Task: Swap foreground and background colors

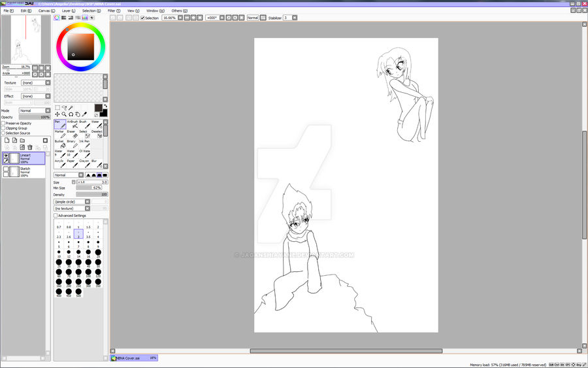Action: point(105,106)
